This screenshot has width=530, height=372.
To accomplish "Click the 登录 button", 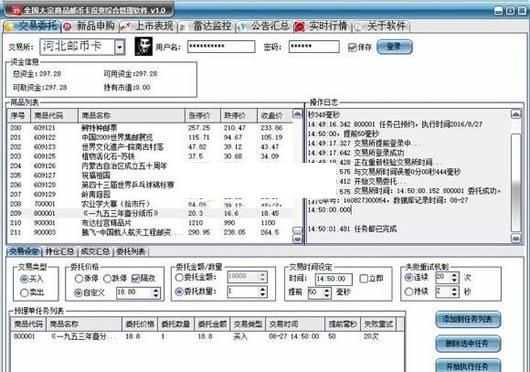I will (394, 47).
